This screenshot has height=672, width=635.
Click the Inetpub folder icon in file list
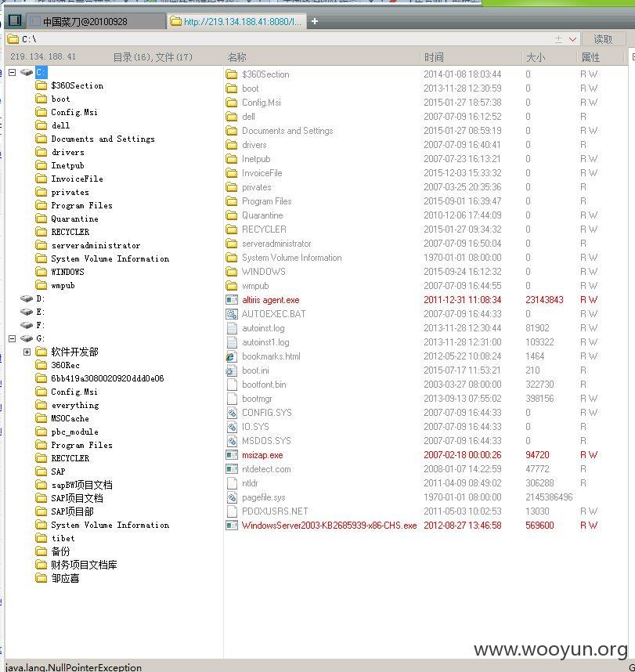point(232,159)
